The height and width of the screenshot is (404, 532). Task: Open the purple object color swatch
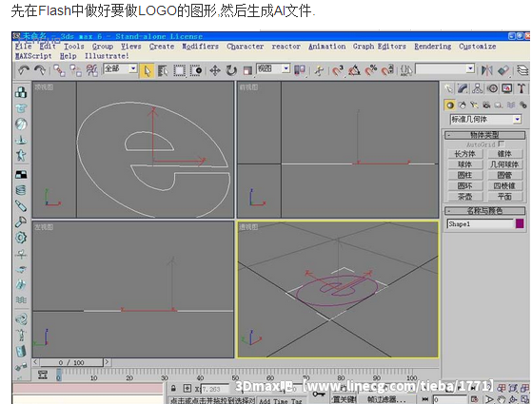(x=520, y=223)
